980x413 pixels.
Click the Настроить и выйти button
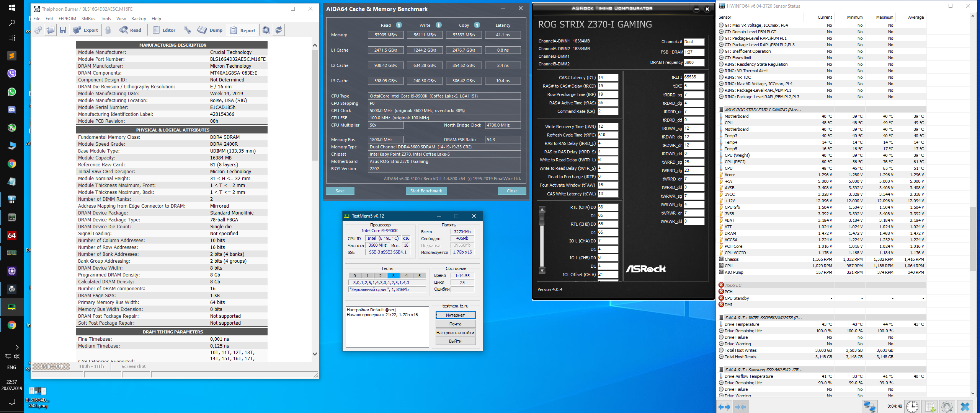click(x=455, y=333)
